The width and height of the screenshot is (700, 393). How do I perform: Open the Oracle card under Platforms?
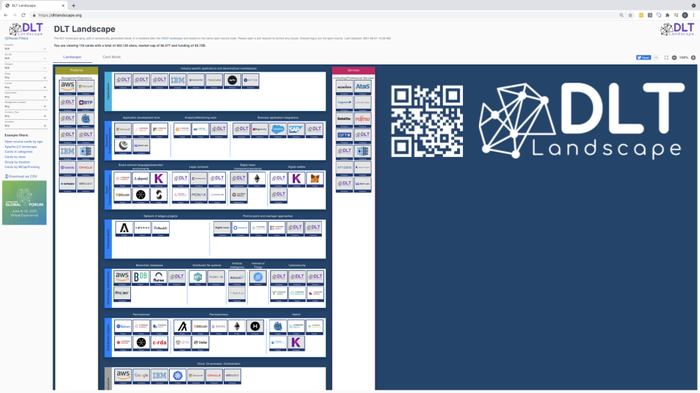click(x=85, y=168)
